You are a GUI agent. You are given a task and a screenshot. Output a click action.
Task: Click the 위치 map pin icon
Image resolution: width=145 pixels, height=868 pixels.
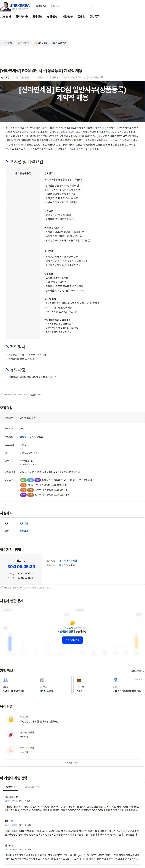click(116, 680)
